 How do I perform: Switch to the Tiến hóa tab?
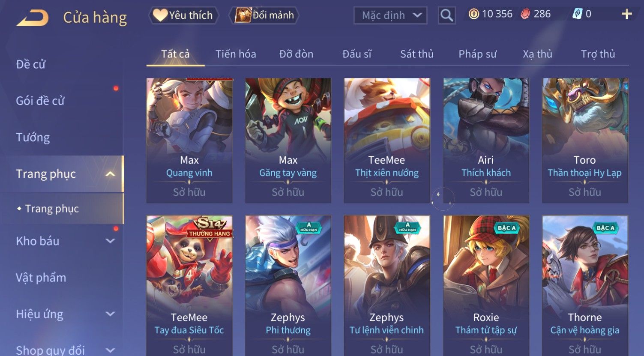[236, 54]
